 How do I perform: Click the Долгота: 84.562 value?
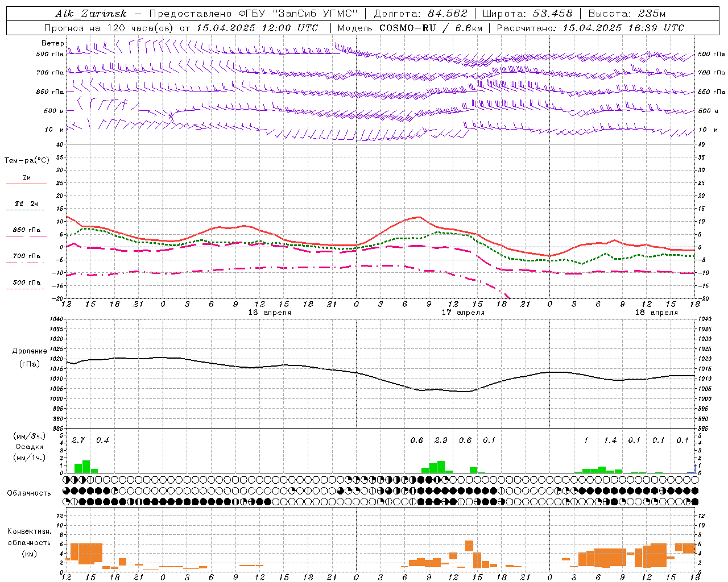click(420, 14)
